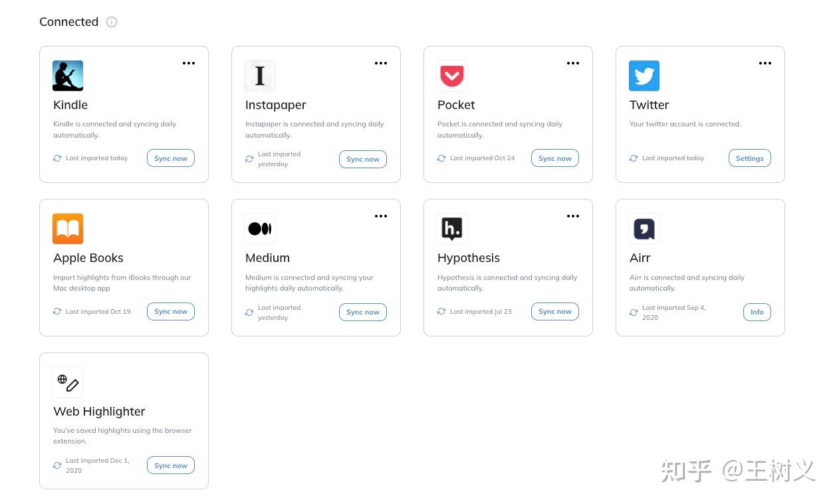This screenshot has height=504, width=837.
Task: Click the Hypothesis logo icon
Action: tap(452, 229)
